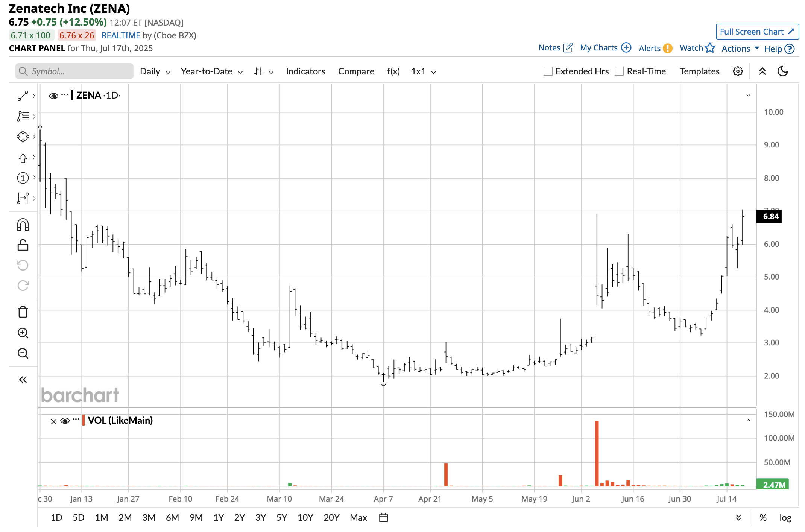Toggle VOL indicator visibility eye

(x=65, y=421)
